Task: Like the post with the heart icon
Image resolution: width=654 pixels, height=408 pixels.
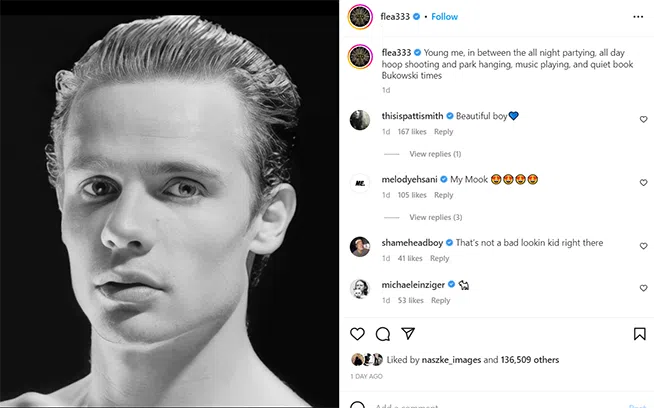Action: [x=357, y=334]
